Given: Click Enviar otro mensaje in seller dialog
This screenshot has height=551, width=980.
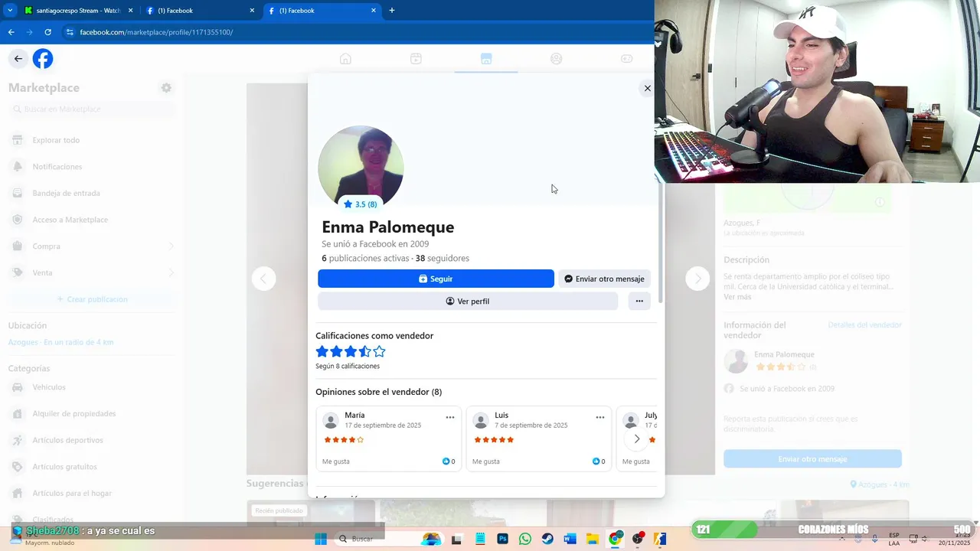Looking at the screenshot, I should [x=604, y=279].
